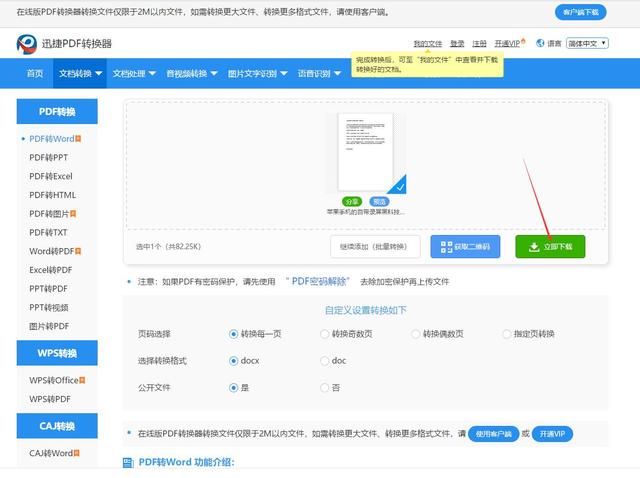Screen dimensions: 640x478
Task: Open PPT转视频 in sidebar
Action: pyautogui.click(x=49, y=308)
